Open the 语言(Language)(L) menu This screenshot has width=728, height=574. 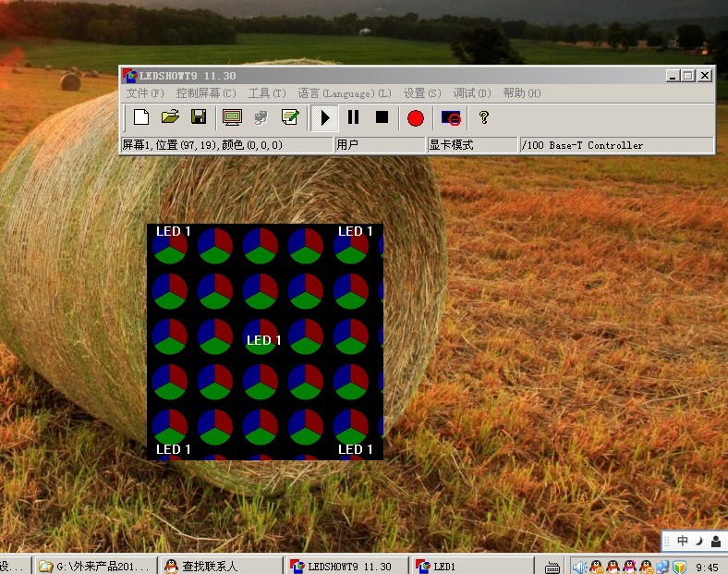tap(345, 93)
